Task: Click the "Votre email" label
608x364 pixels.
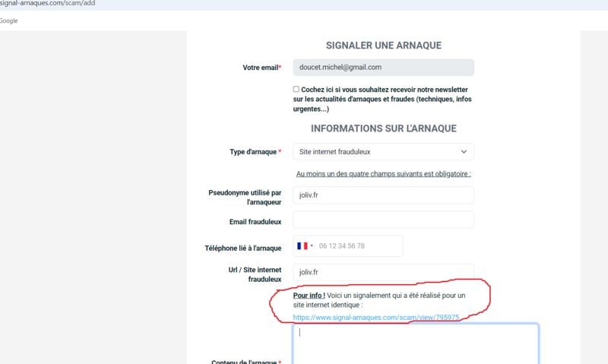Action: pyautogui.click(x=261, y=68)
